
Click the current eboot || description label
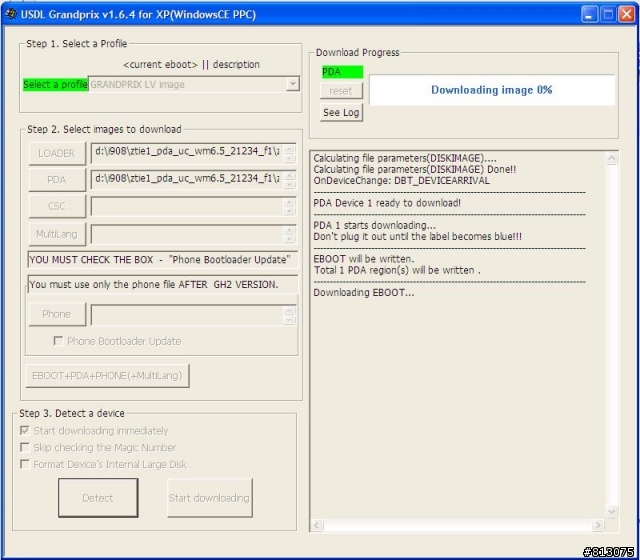pyautogui.click(x=191, y=64)
